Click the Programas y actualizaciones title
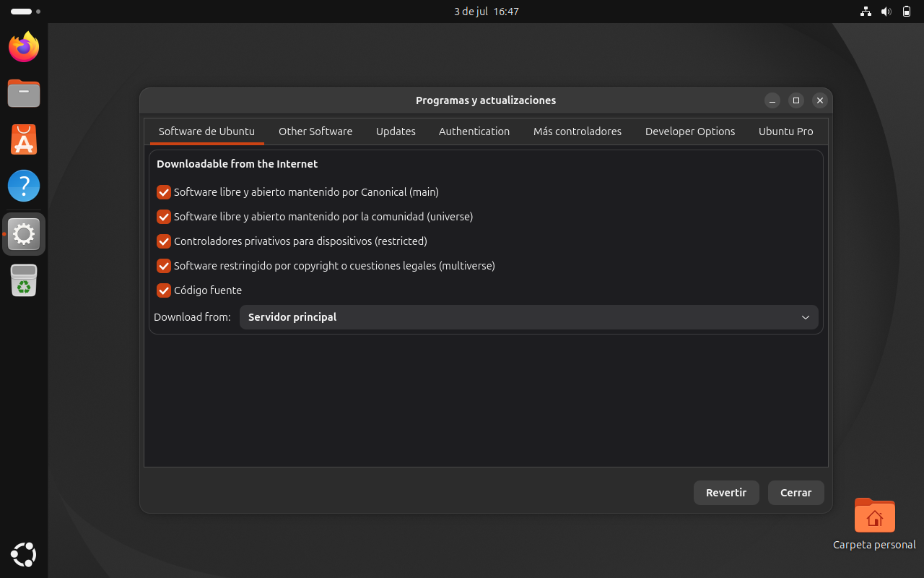This screenshot has height=578, width=924. [x=486, y=100]
